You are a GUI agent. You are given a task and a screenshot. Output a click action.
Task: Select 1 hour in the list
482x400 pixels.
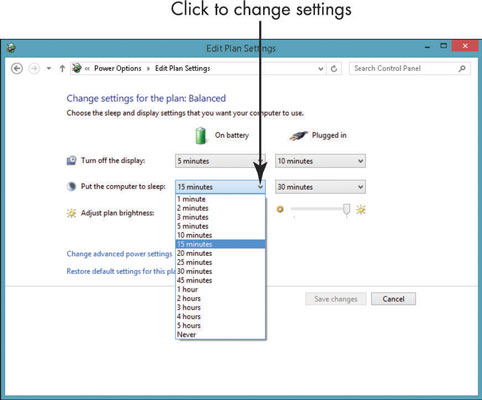tap(220, 289)
